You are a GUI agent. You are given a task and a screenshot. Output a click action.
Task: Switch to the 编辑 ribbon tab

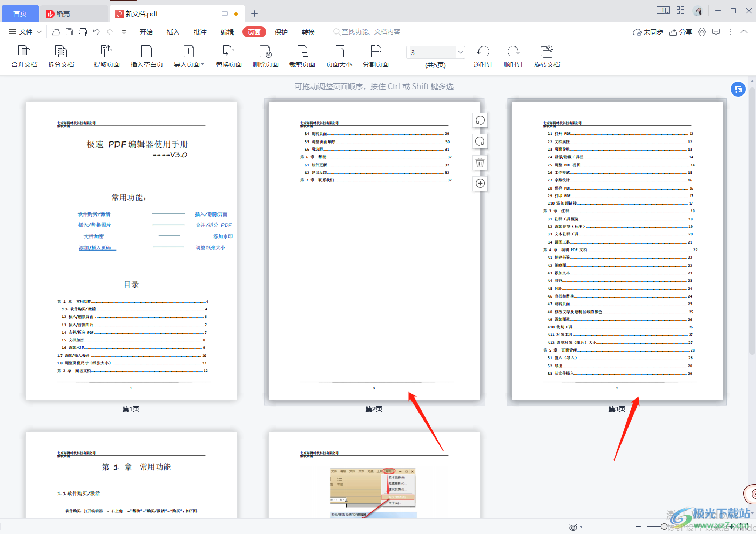[x=227, y=32]
